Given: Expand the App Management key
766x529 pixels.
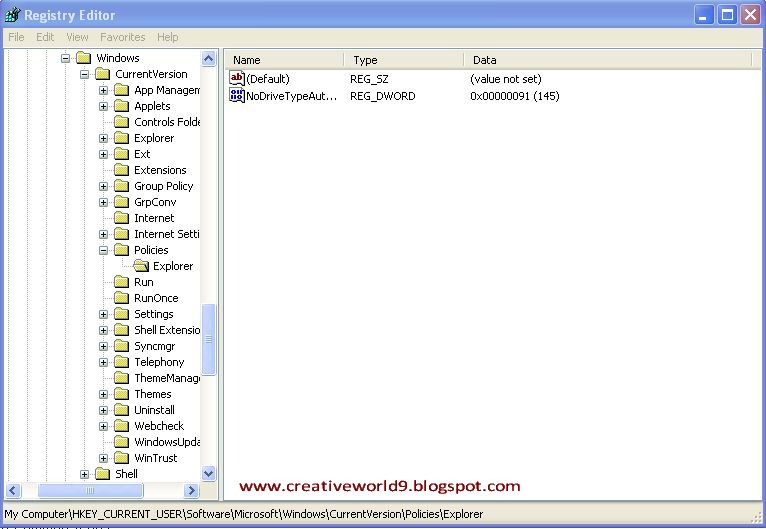Looking at the screenshot, I should 104,91.
